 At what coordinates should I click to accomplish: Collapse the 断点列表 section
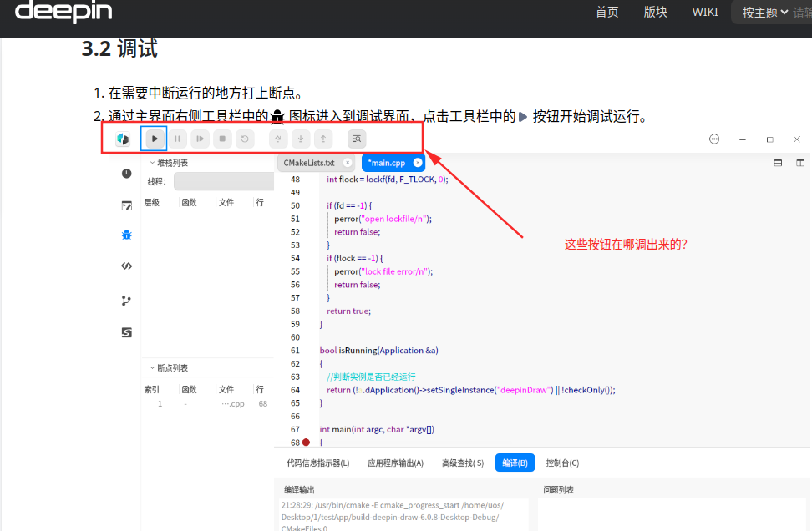152,368
